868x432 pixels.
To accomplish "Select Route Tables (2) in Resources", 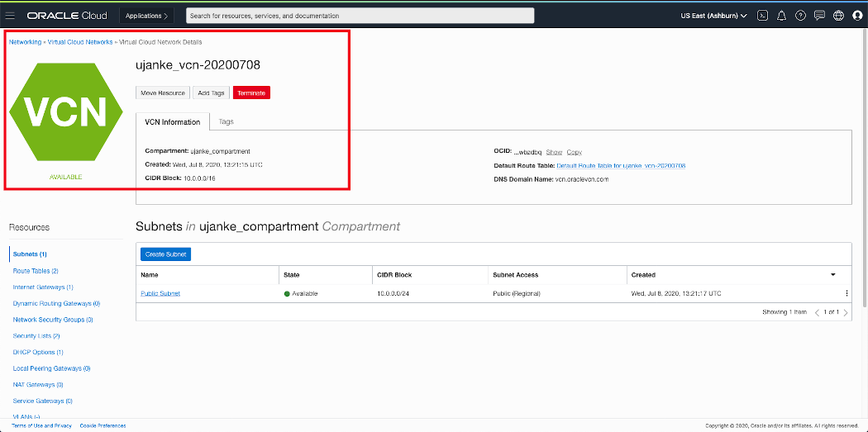I will click(36, 271).
